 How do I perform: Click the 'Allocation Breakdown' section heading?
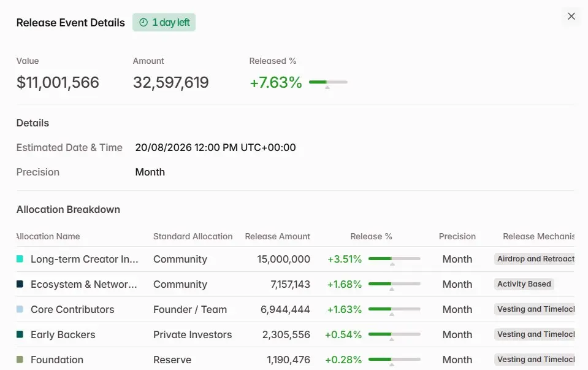[x=68, y=209]
